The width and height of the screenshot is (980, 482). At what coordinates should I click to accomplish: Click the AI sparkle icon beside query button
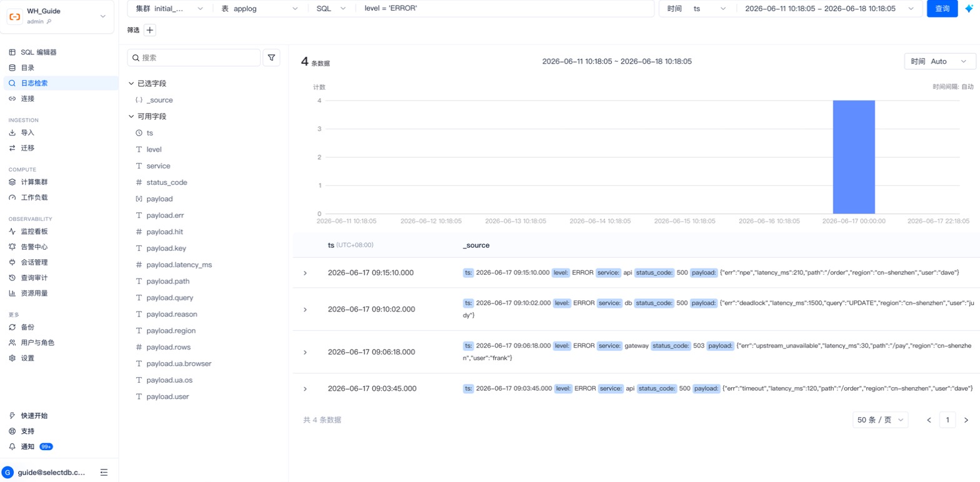pyautogui.click(x=969, y=9)
